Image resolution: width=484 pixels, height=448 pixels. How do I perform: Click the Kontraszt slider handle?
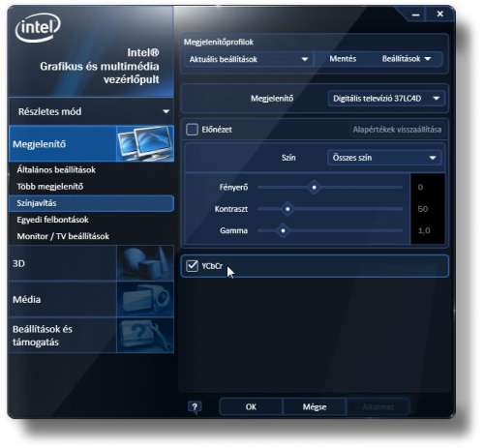tap(287, 209)
